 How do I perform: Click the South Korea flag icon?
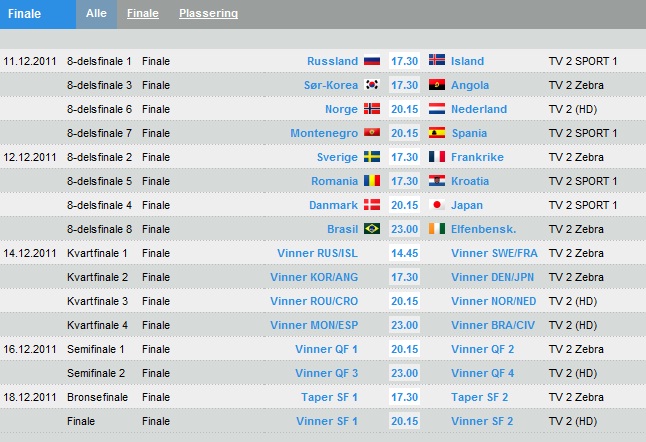click(x=372, y=85)
